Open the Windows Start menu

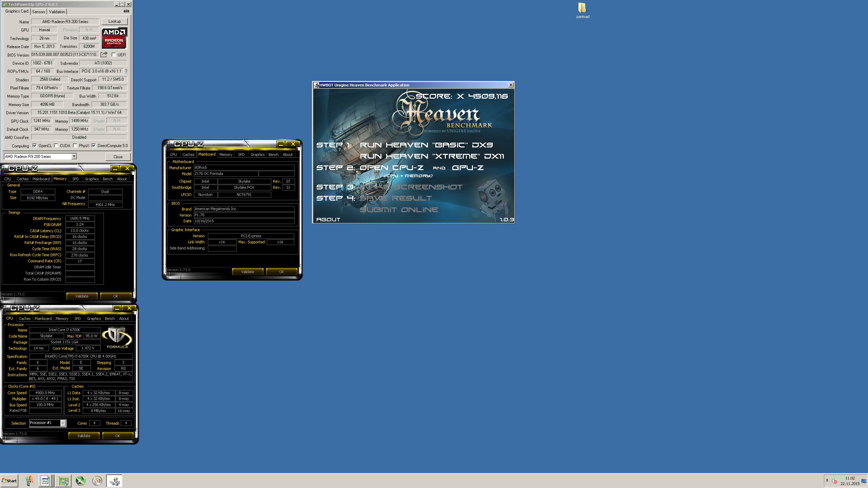(9, 481)
